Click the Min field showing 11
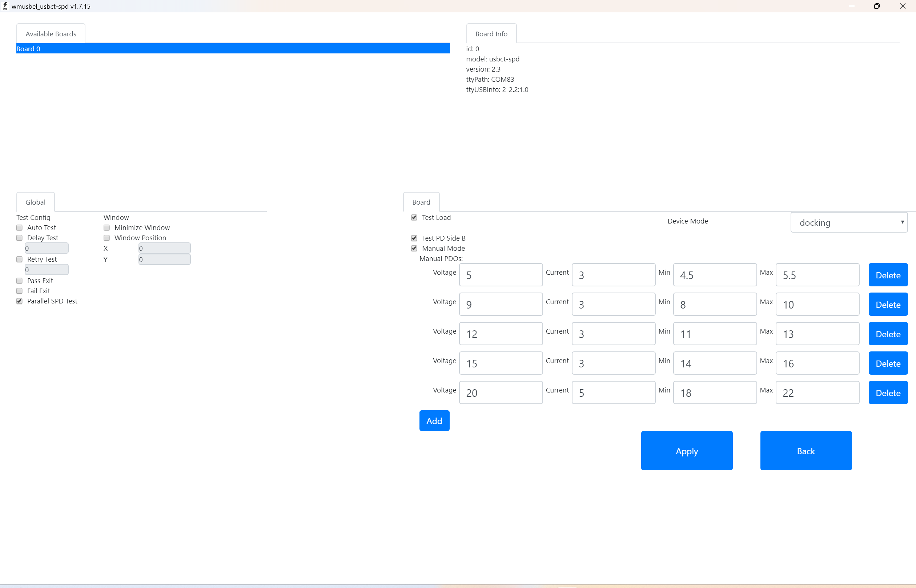Image resolution: width=916 pixels, height=588 pixels. 715,334
